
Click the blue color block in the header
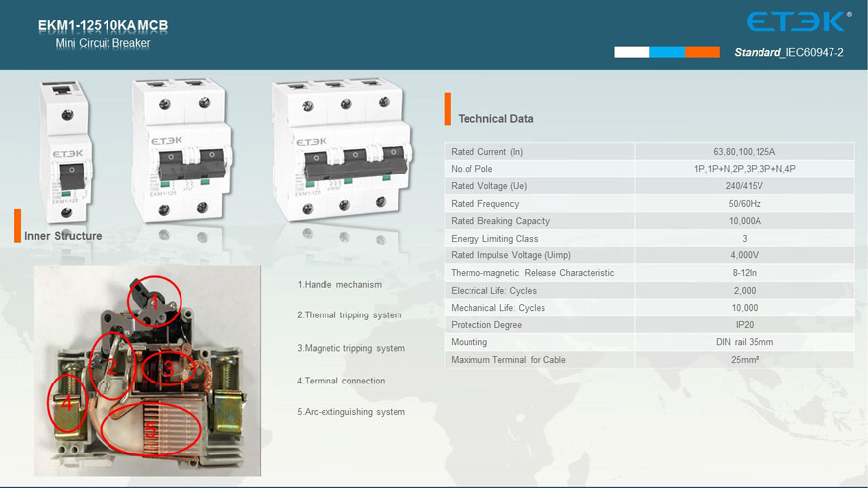[667, 52]
